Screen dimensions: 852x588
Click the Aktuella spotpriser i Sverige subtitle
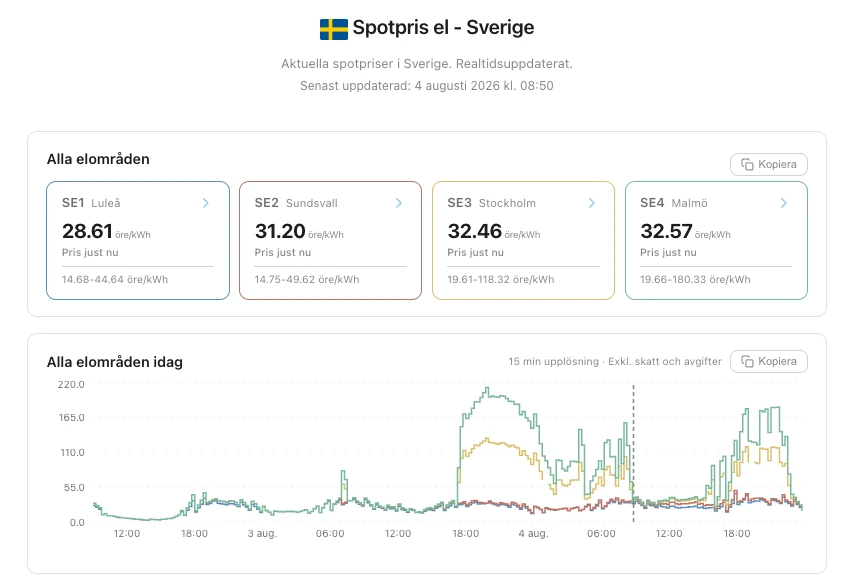coord(427,64)
